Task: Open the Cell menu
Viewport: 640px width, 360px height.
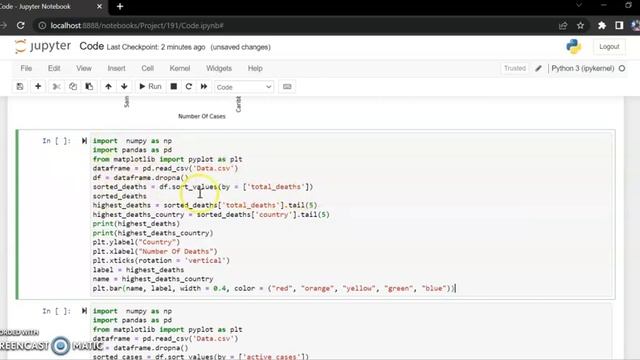Action: click(x=147, y=68)
